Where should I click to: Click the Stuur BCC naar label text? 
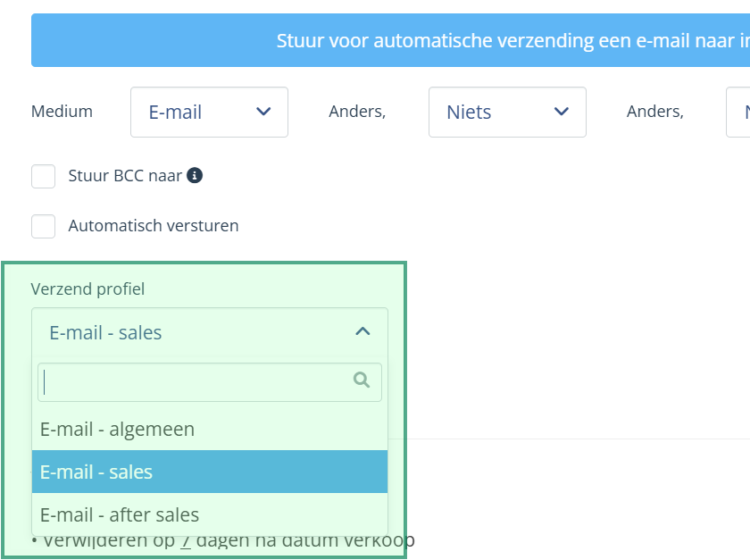(125, 176)
